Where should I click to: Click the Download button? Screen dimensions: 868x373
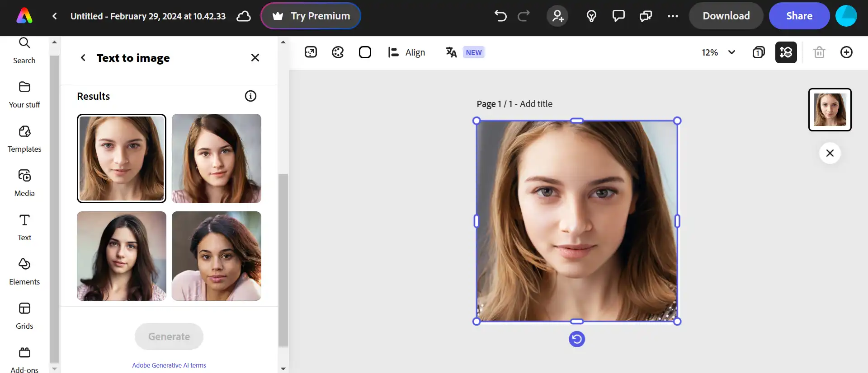pyautogui.click(x=726, y=16)
